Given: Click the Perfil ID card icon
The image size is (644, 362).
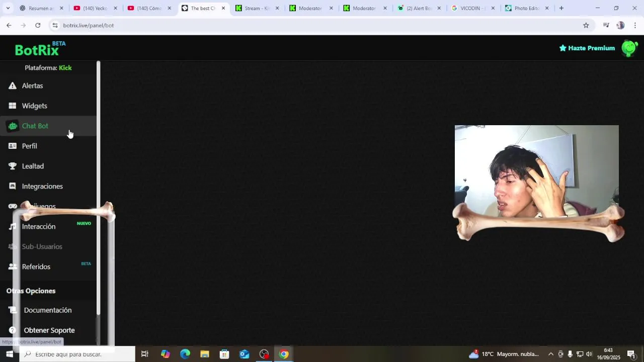Looking at the screenshot, I should [12, 146].
